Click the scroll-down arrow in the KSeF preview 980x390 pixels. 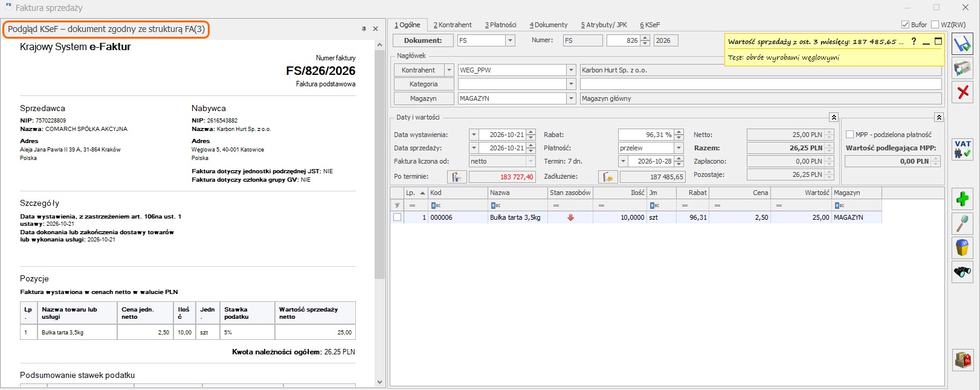point(380,382)
